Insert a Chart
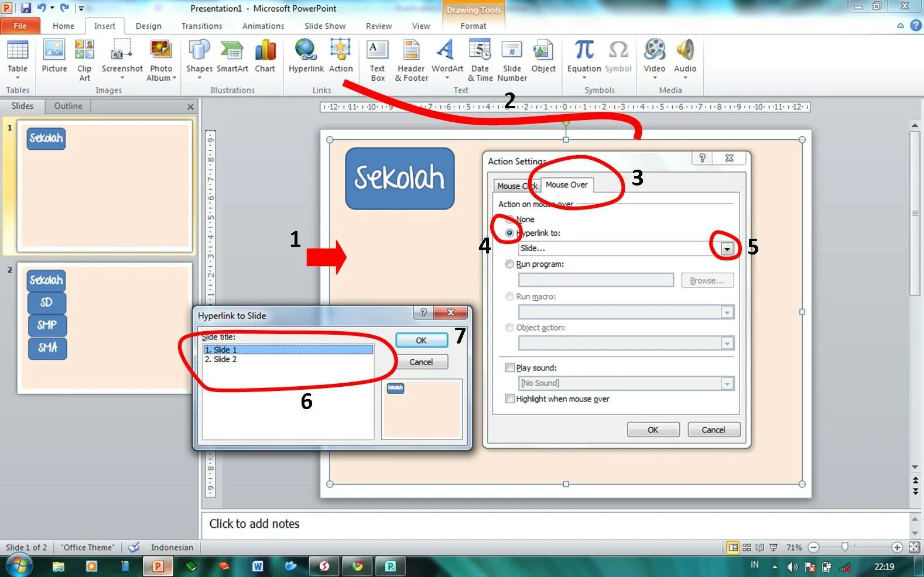924x577 pixels. [265, 56]
